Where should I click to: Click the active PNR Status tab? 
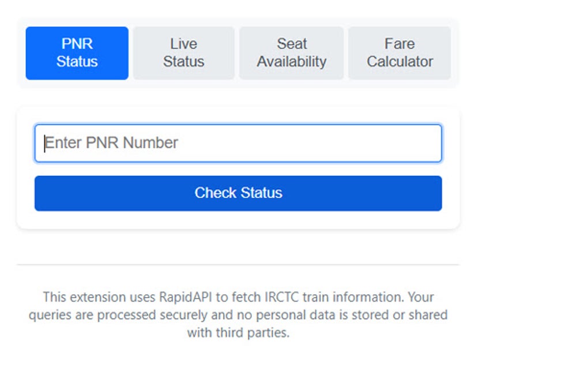77,52
